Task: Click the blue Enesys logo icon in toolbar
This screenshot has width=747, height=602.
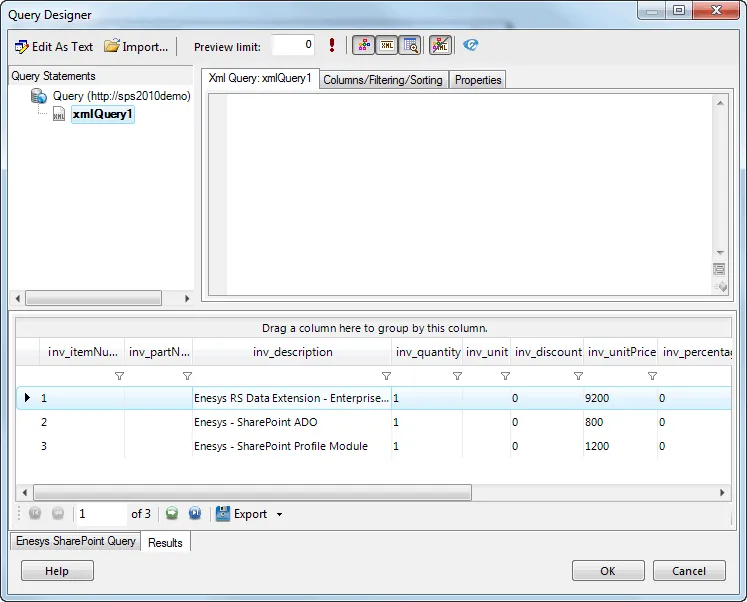Action: (x=470, y=45)
